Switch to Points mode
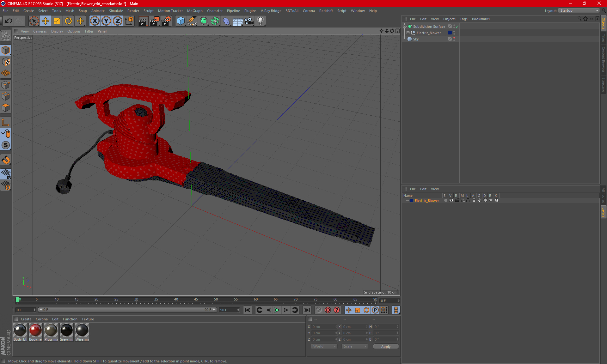The height and width of the screenshot is (364, 607). pyautogui.click(x=6, y=85)
